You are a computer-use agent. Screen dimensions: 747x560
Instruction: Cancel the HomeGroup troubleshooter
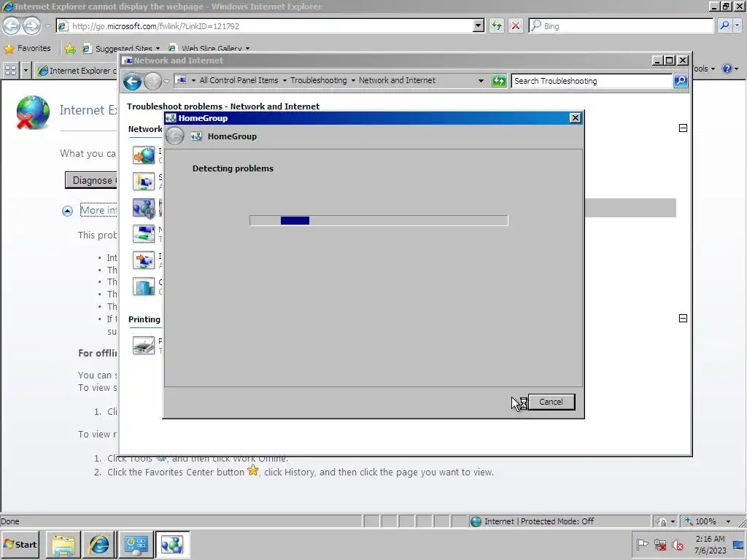point(551,402)
